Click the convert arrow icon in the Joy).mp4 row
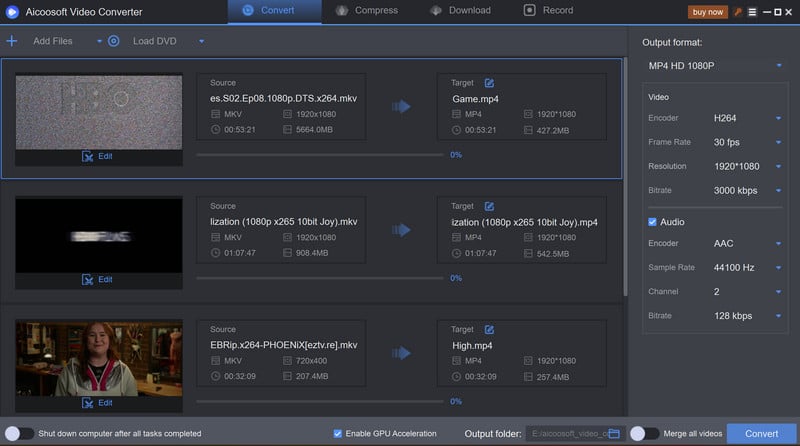This screenshot has width=800, height=446. click(402, 230)
